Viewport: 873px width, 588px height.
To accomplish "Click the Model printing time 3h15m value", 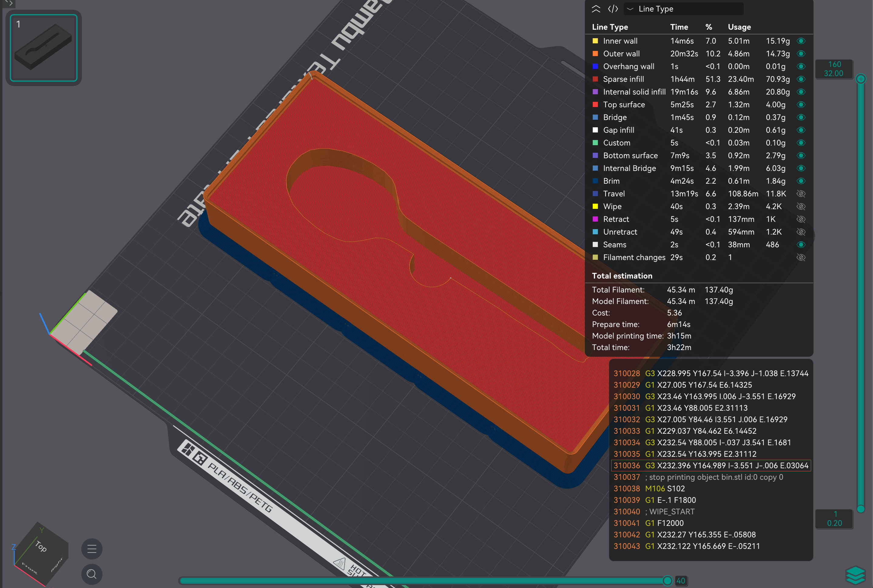I will (679, 336).
